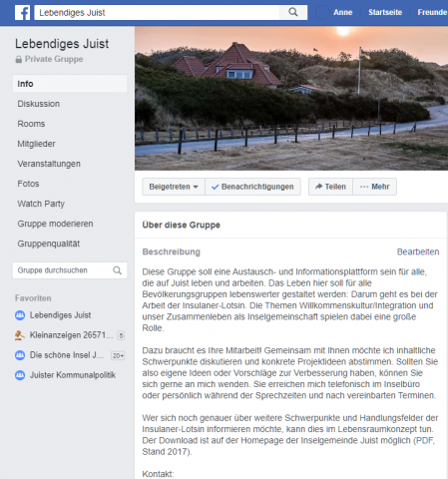Open Die schöne Insel J... group icon
This screenshot has height=479, width=448.
20,355
